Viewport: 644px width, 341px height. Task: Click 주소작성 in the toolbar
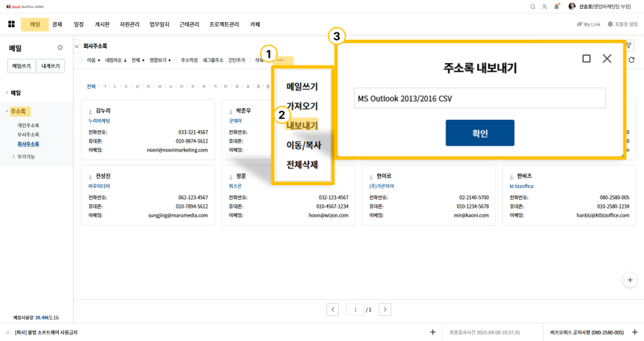point(190,60)
